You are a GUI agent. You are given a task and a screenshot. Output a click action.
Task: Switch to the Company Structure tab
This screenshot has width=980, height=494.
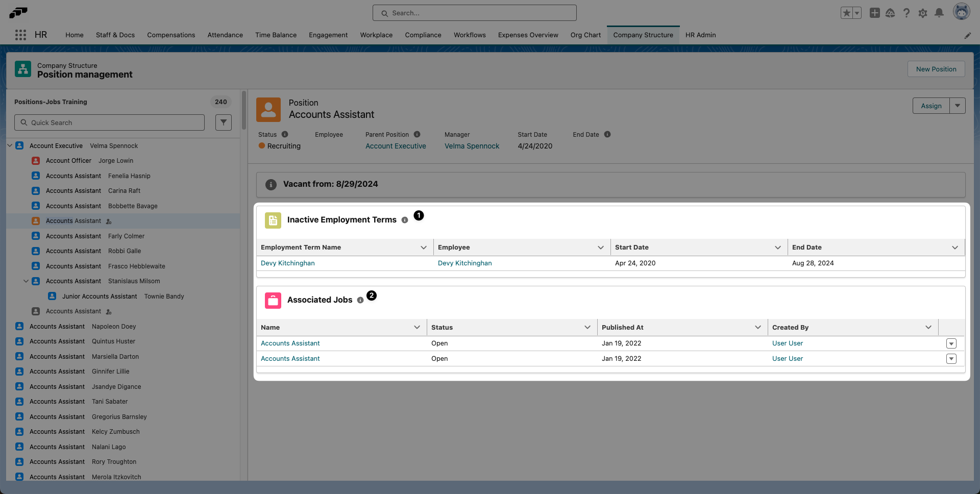point(643,35)
